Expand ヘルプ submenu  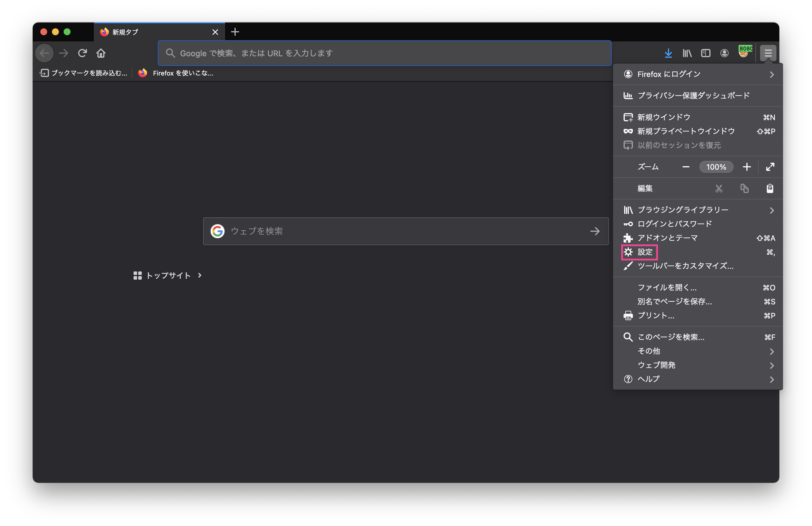698,379
